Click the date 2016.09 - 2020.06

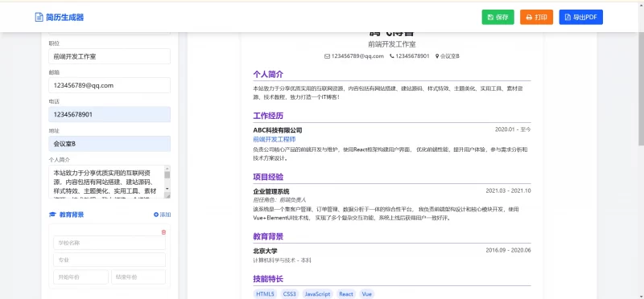point(509,250)
